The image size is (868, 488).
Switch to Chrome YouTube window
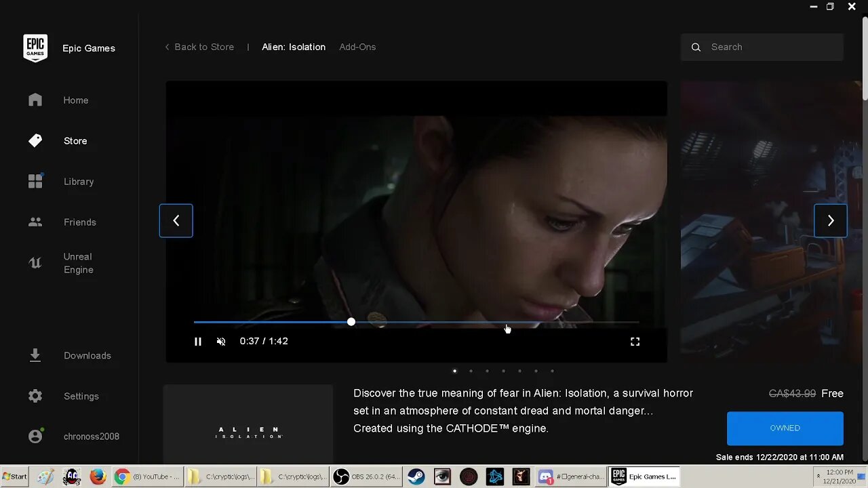pos(148,477)
